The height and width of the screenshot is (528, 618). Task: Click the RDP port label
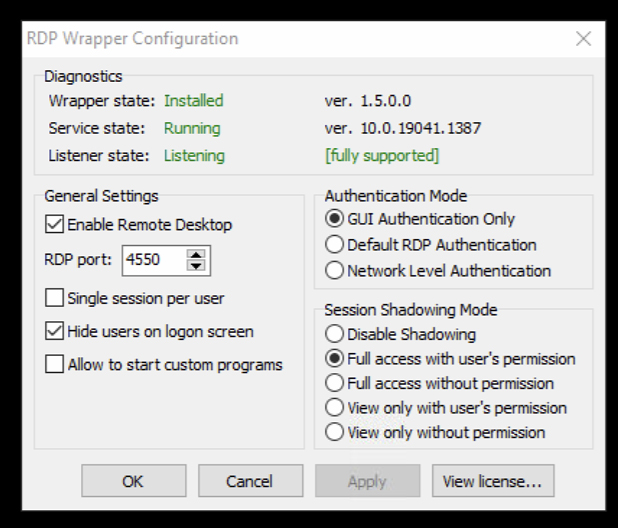coord(78,260)
